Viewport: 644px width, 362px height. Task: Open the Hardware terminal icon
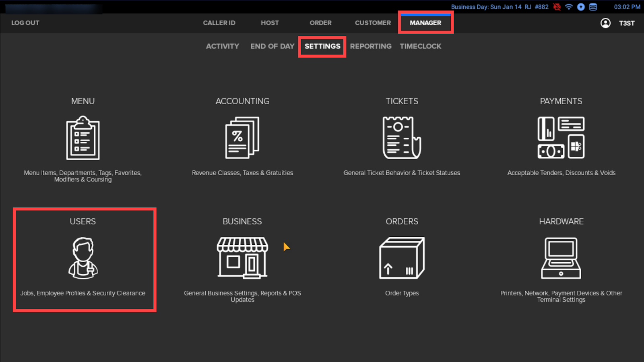[561, 258]
